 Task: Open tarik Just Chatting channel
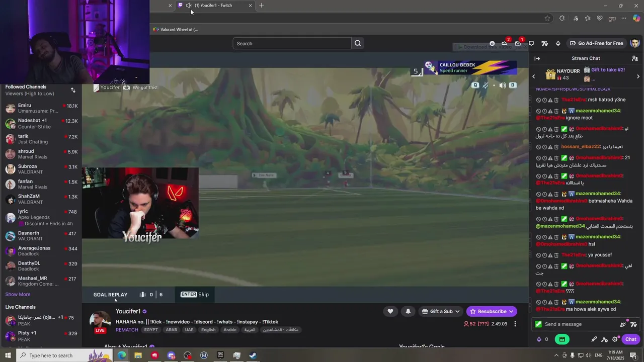pos(41,139)
